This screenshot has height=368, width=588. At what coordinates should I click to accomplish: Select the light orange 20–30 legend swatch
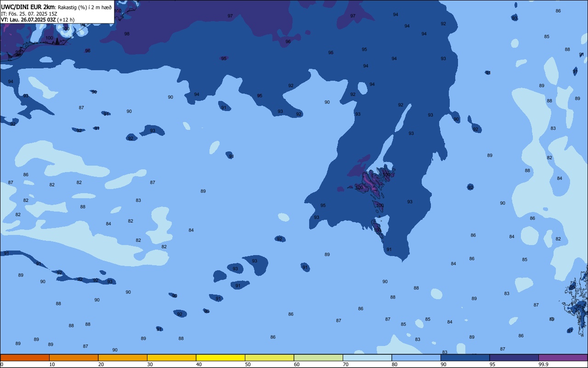[123, 357]
